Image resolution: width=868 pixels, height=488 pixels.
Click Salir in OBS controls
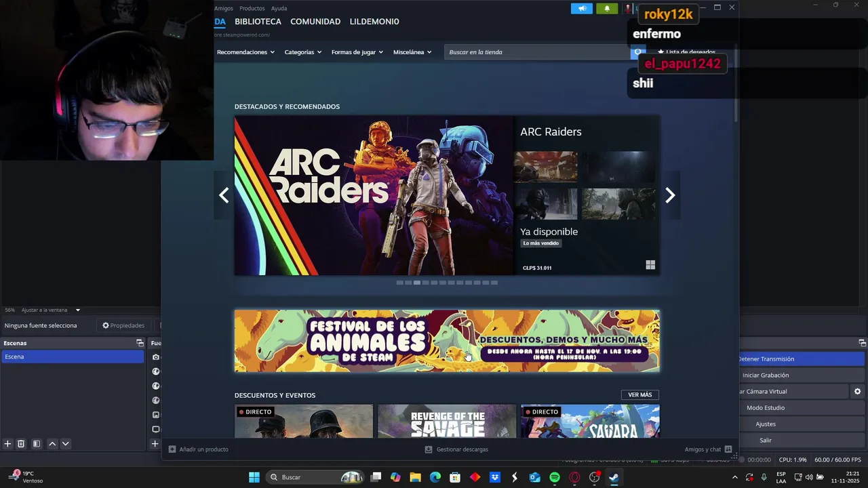[x=802, y=440]
